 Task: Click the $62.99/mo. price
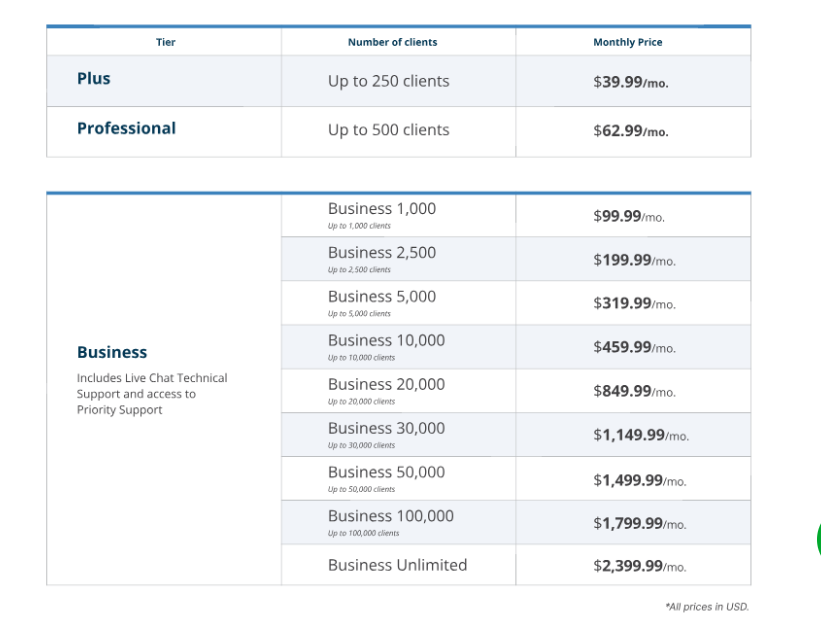[x=631, y=131]
